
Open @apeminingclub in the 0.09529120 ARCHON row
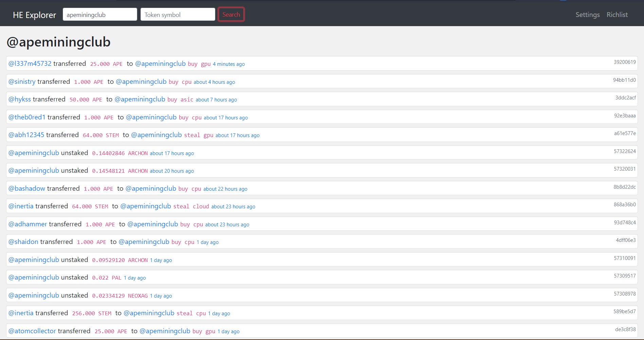[34, 260]
